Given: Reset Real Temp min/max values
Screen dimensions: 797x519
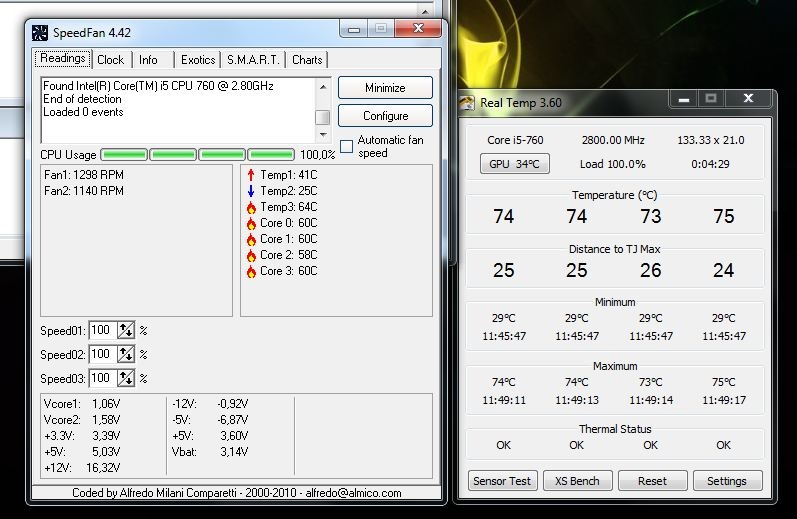Looking at the screenshot, I should click(x=652, y=481).
